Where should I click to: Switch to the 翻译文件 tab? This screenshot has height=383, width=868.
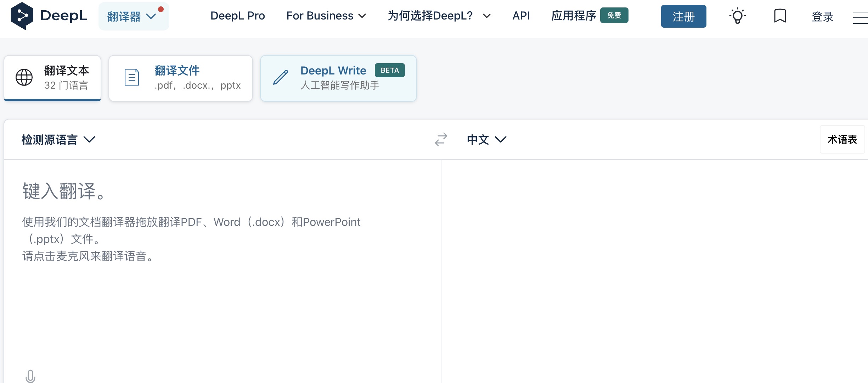[180, 78]
